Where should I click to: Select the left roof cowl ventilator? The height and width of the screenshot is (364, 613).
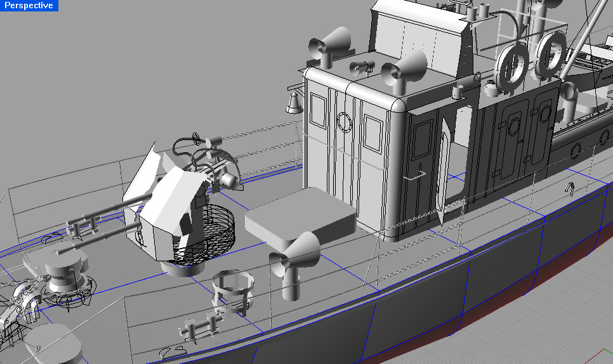click(x=329, y=46)
